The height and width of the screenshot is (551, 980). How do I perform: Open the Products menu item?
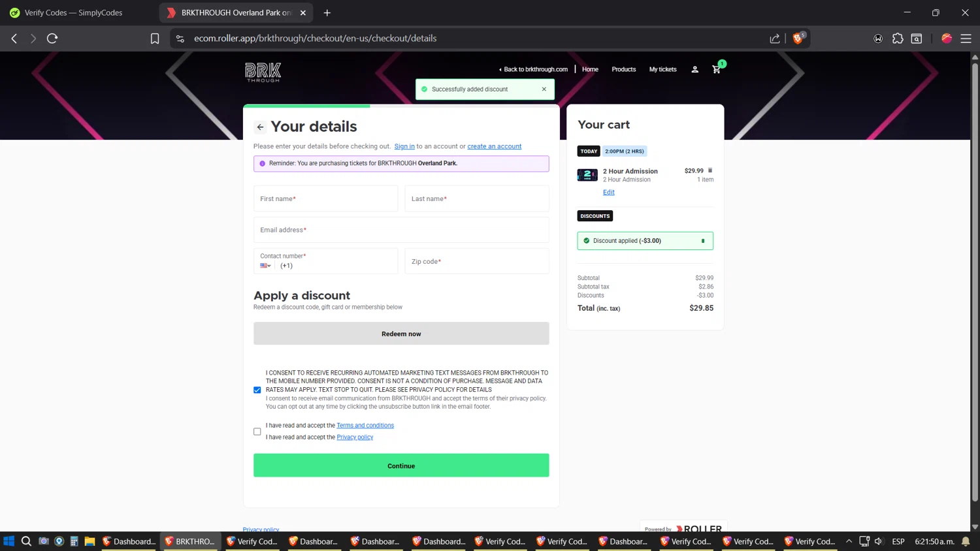pos(623,69)
